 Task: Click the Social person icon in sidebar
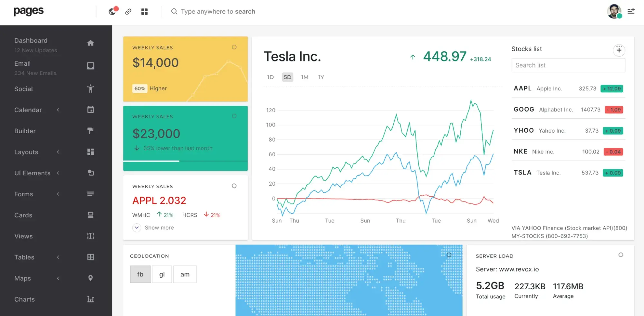(x=91, y=88)
